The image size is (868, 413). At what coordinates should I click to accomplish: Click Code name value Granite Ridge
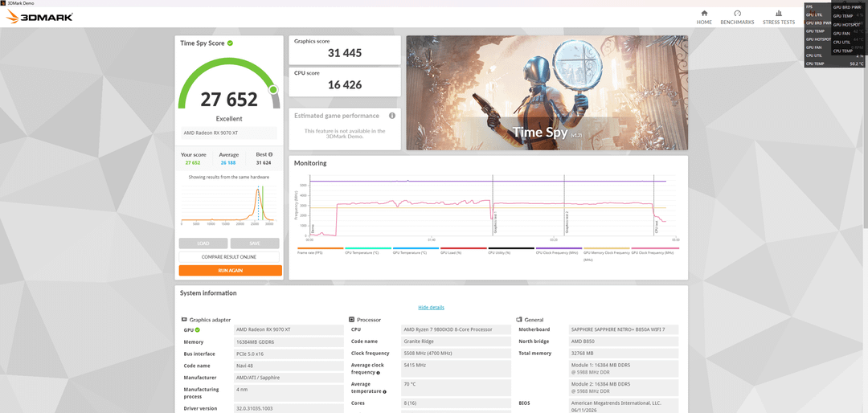(457, 341)
